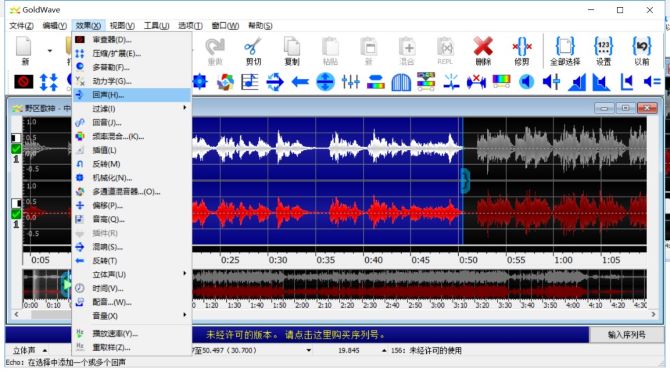Open the 立体声 channel selector in the status bar

point(29,350)
